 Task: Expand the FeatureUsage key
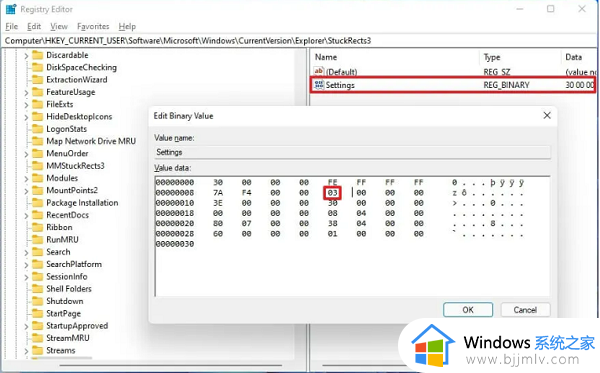tap(26, 93)
